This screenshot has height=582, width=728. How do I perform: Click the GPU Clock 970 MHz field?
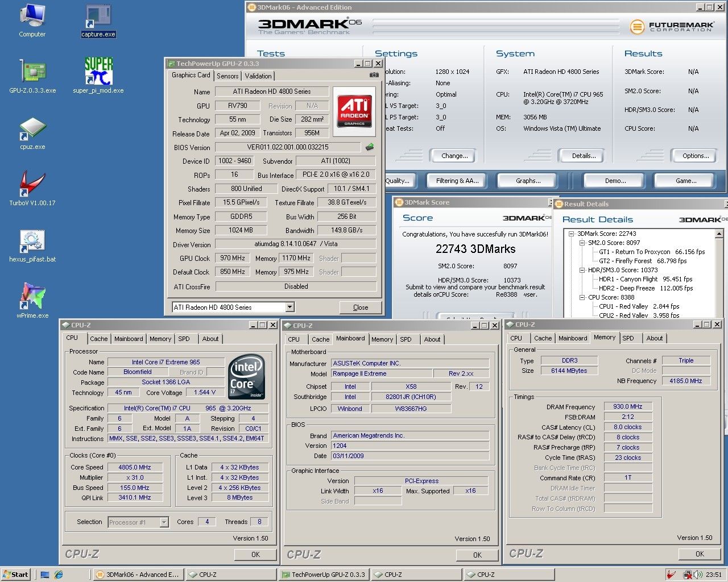[233, 258]
